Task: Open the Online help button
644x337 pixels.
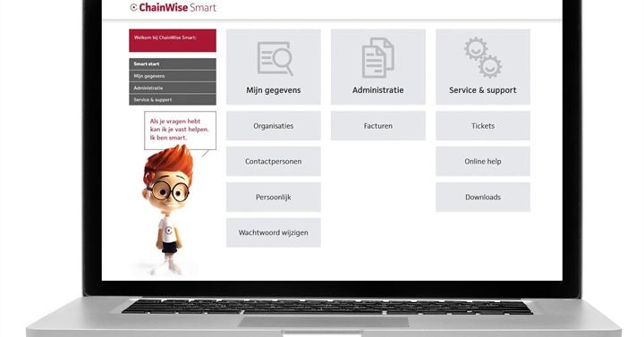Action: pyautogui.click(x=483, y=161)
